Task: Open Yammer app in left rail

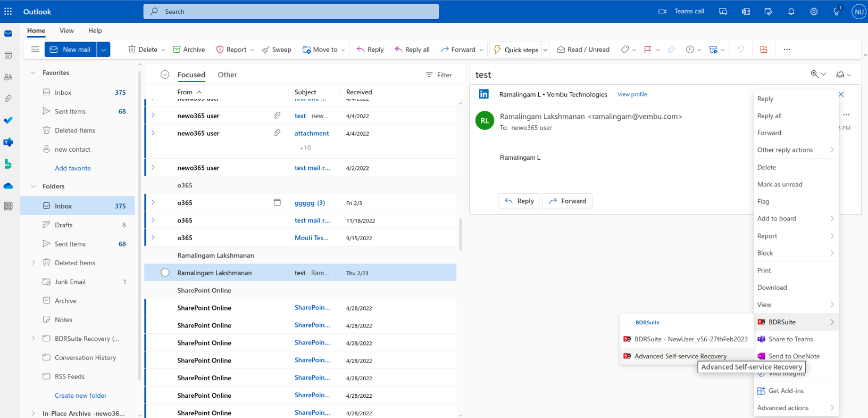Action: click(8, 142)
